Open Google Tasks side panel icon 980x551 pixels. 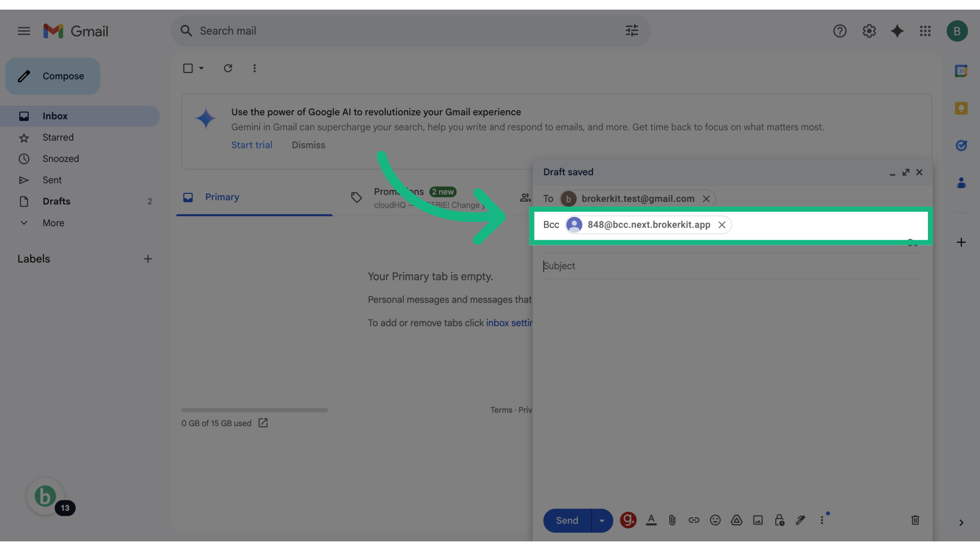961,145
